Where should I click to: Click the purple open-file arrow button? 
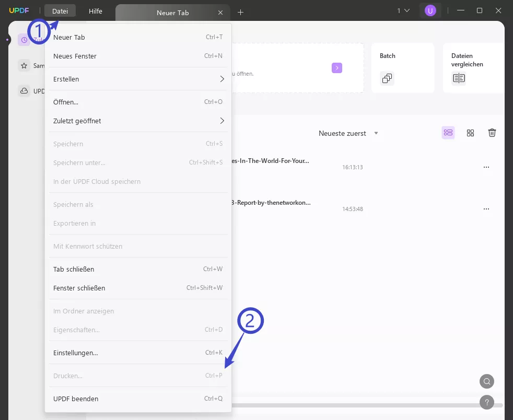(336, 68)
